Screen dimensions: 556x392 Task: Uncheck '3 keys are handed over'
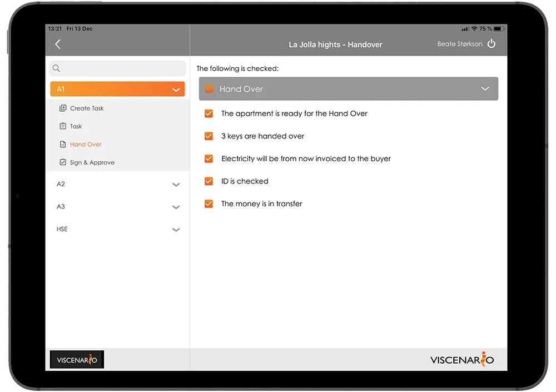[209, 136]
